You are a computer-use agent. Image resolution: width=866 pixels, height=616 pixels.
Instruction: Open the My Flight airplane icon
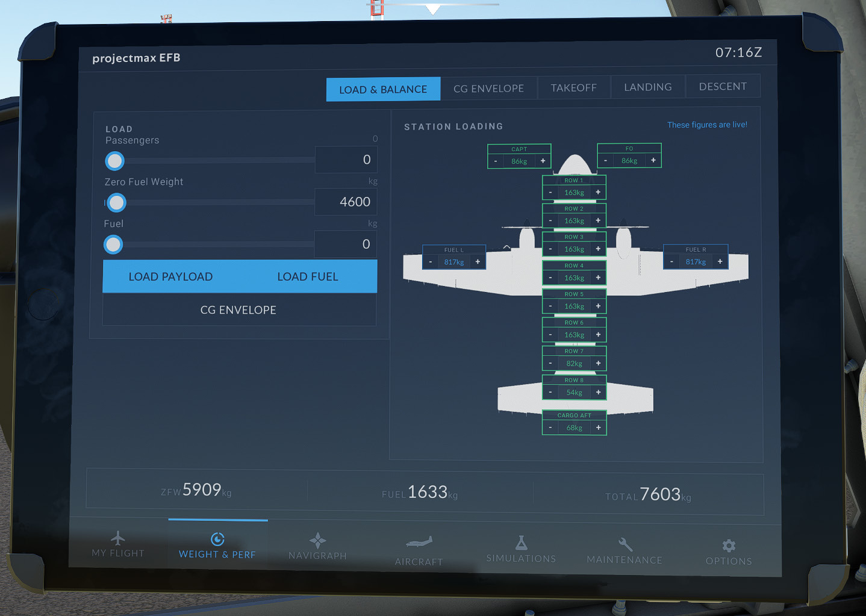(x=118, y=538)
